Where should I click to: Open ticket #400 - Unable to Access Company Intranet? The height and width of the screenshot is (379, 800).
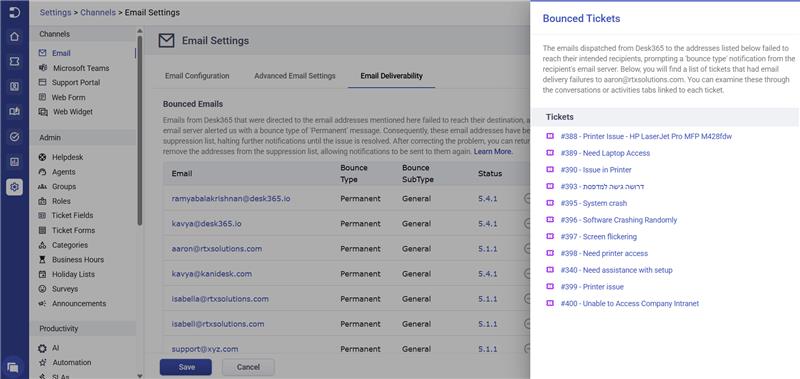(630, 304)
